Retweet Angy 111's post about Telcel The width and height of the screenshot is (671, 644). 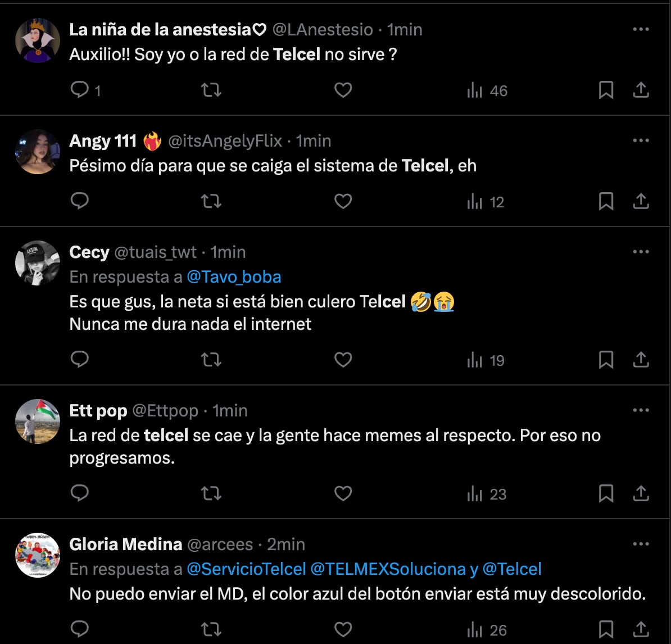[x=211, y=201]
